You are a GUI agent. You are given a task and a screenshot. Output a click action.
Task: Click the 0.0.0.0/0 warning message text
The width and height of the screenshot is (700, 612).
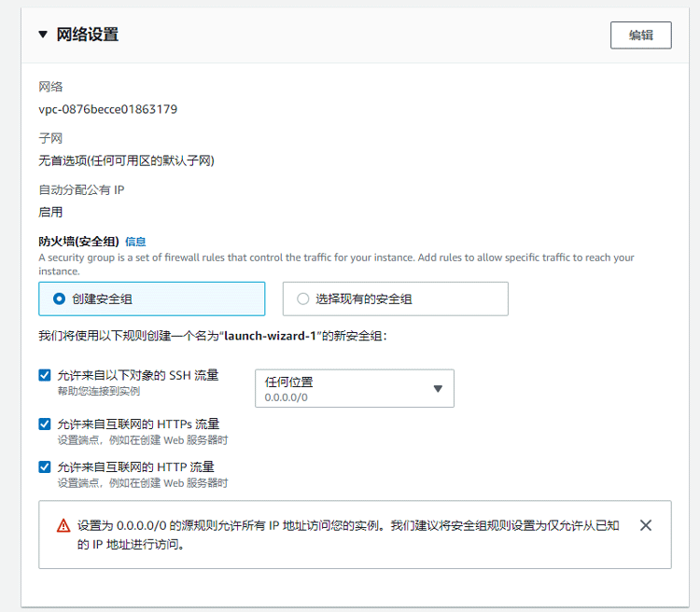(348, 535)
